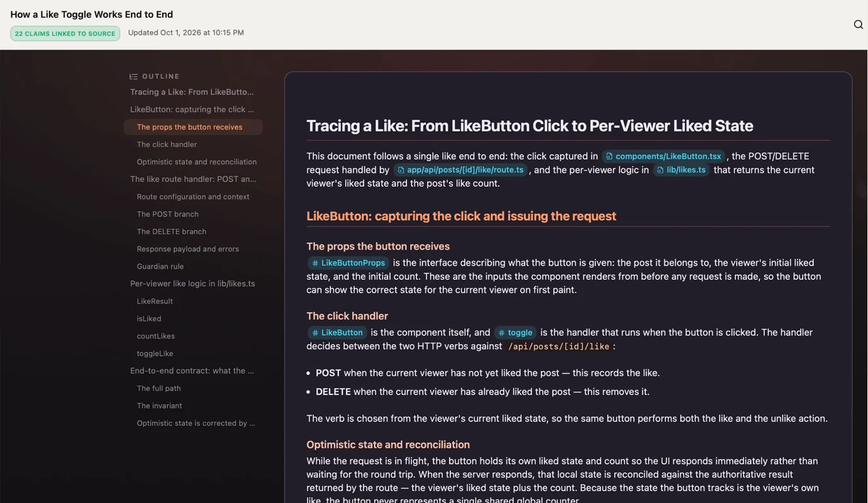Go to 'Tracing a Like' outline entry
This screenshot has height=503, width=868.
pyautogui.click(x=192, y=92)
